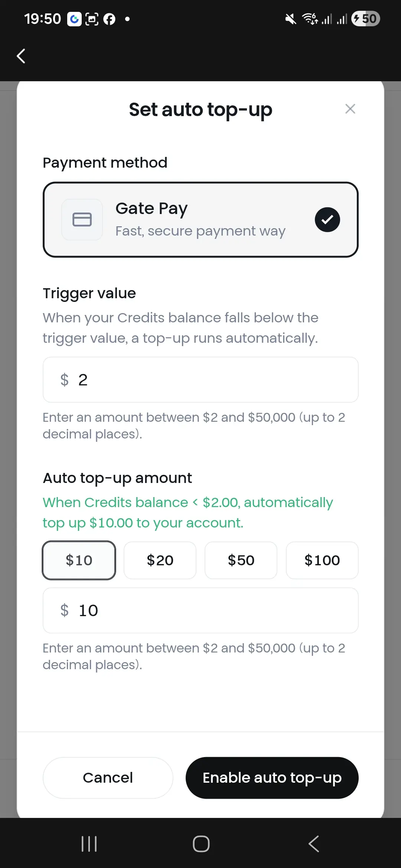Open Android recent apps navigation button

pyautogui.click(x=89, y=844)
